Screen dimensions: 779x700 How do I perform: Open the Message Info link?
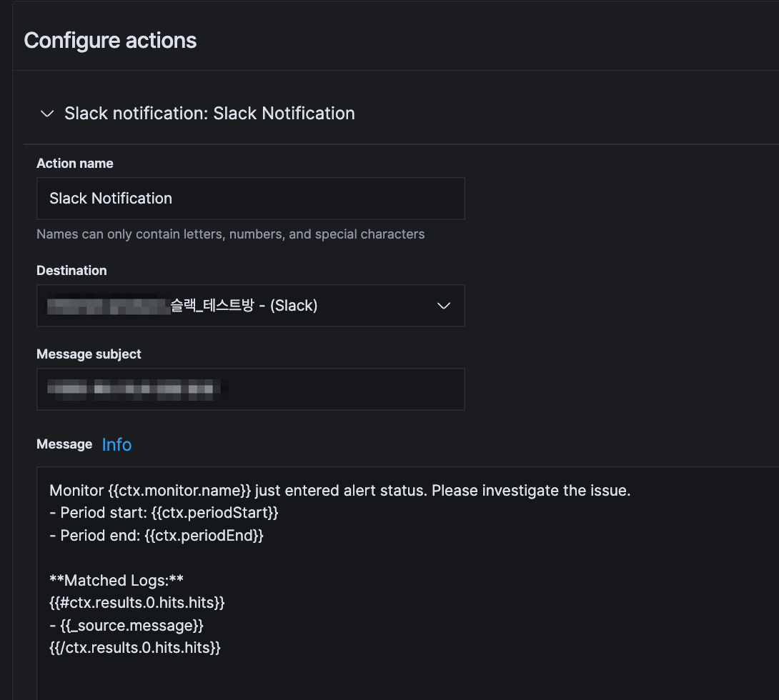pyautogui.click(x=116, y=444)
